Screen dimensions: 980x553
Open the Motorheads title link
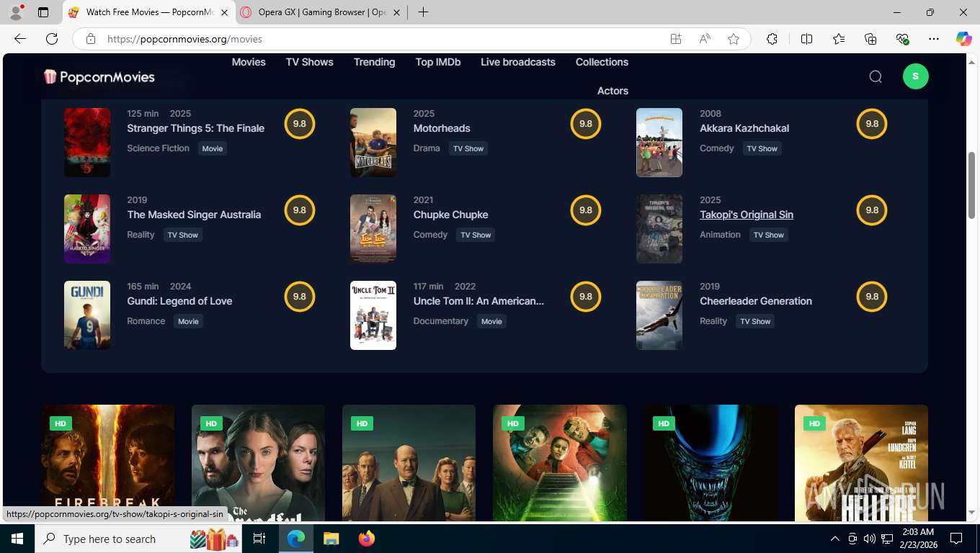(x=442, y=128)
